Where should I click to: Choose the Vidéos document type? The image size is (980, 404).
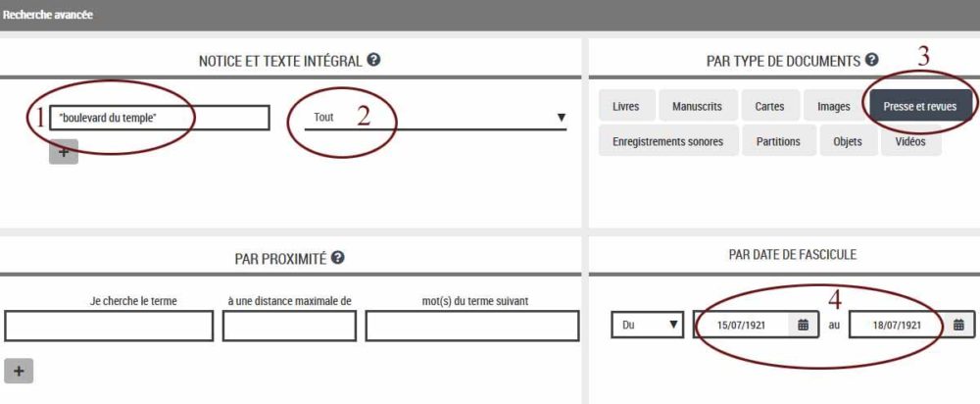[909, 141]
